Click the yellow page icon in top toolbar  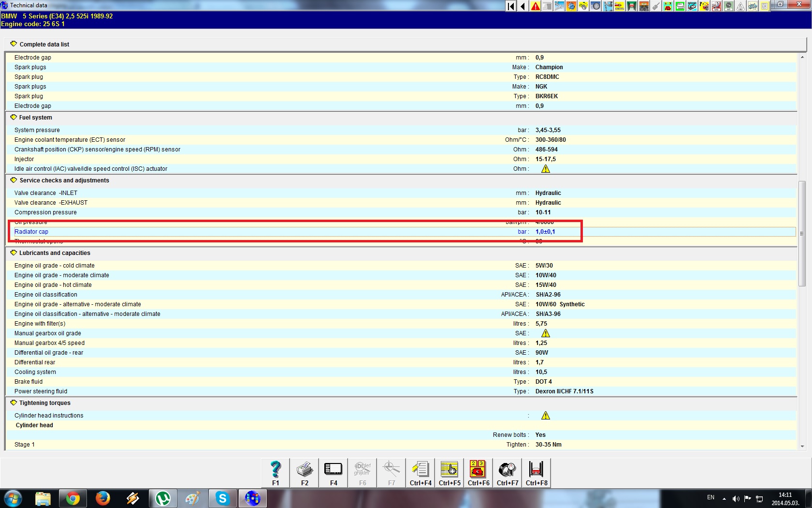pyautogui.click(x=765, y=6)
